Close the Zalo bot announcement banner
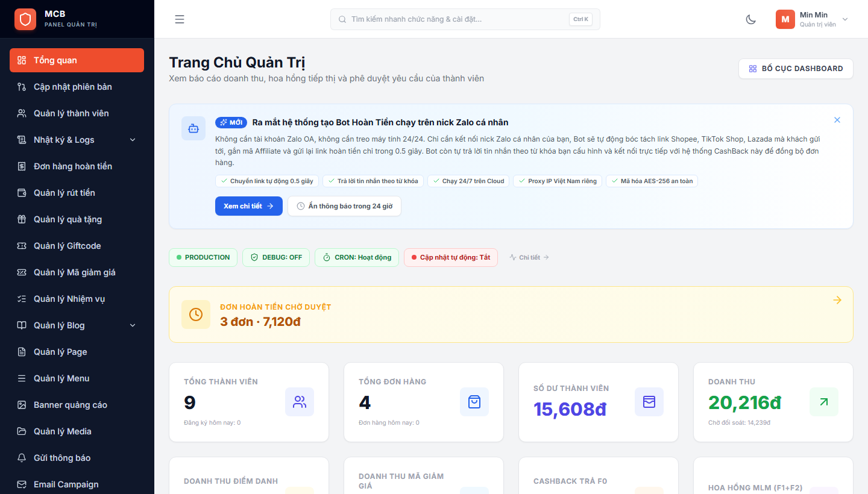The image size is (868, 494). tap(837, 120)
